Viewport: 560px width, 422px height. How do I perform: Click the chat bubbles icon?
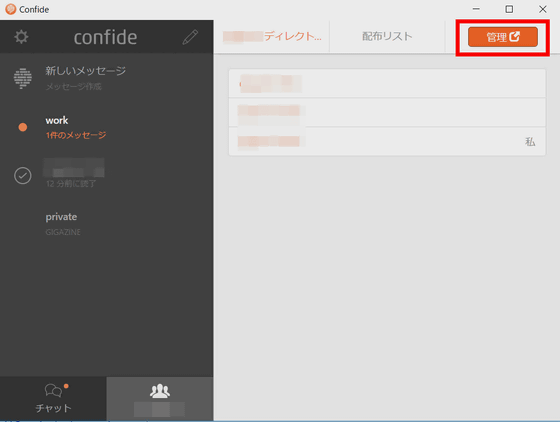click(x=53, y=391)
